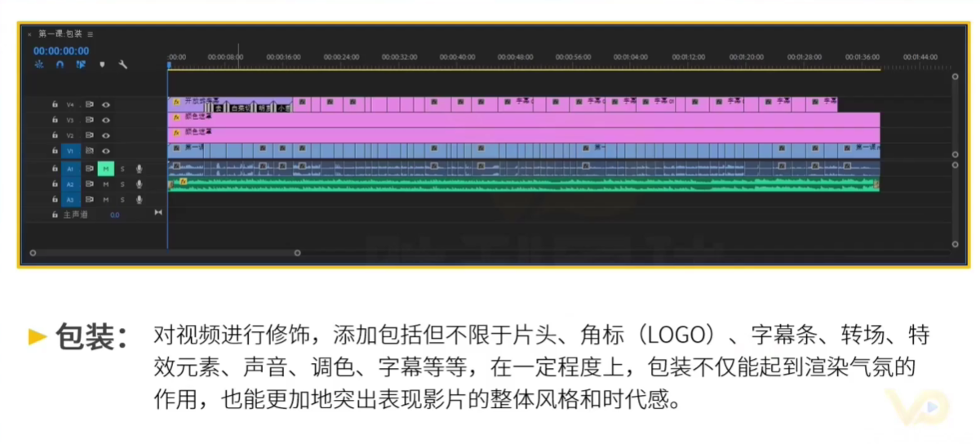Toggle the Mute button on track A1
This screenshot has height=444, width=980.
point(105,169)
